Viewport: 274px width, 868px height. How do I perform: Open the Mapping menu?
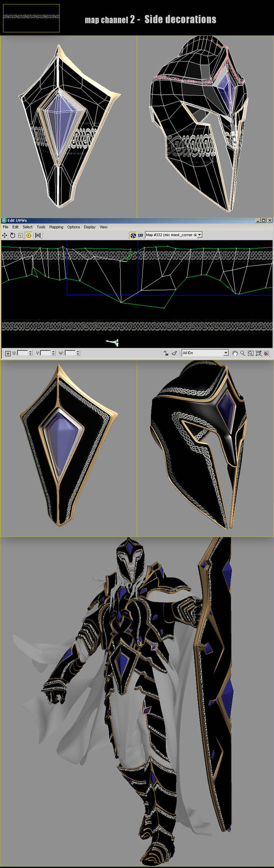click(x=56, y=227)
